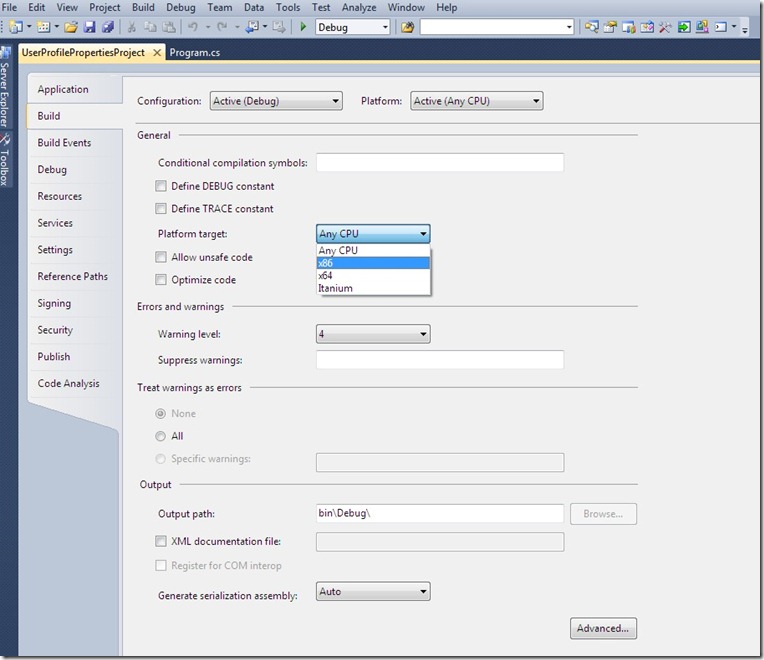Expand the New Project icon arrow
Screen dimensions: 764x660
pos(29,27)
